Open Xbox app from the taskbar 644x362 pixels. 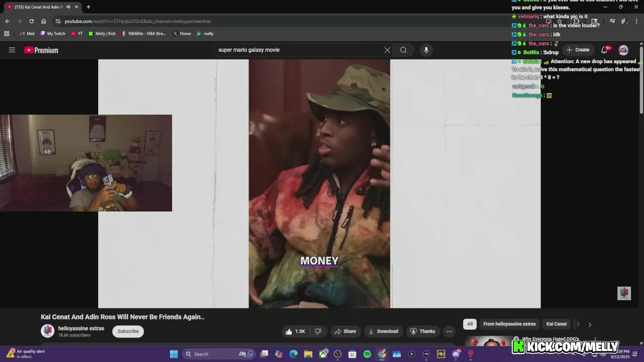pyautogui.click(x=323, y=354)
